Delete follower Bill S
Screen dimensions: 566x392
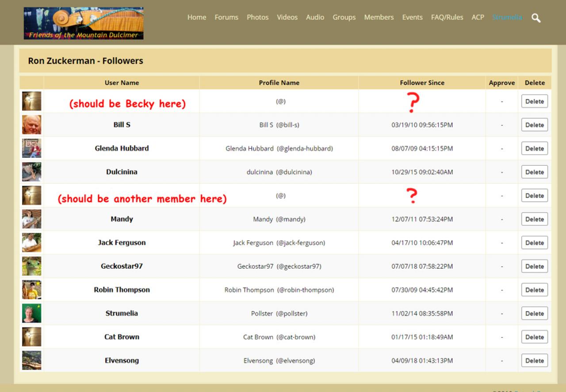point(535,125)
